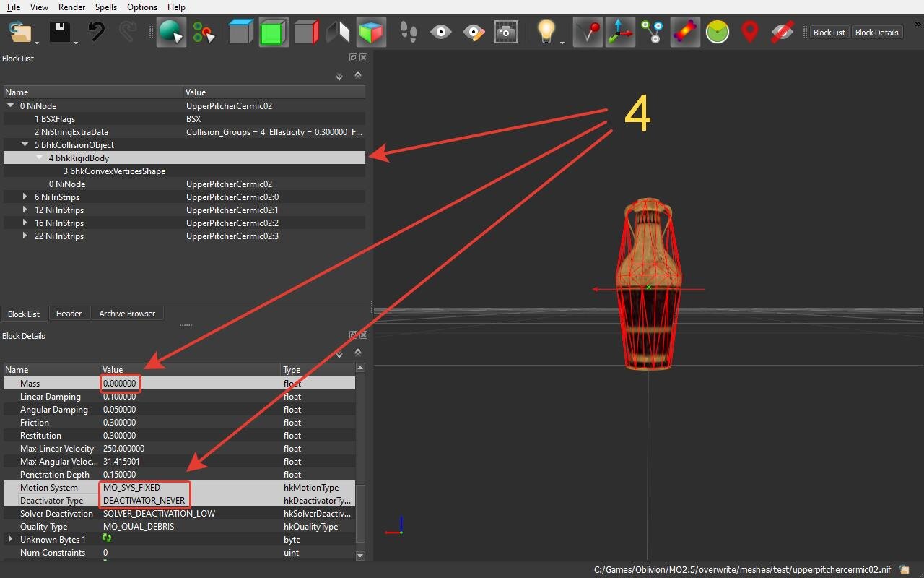Image resolution: width=924 pixels, height=578 pixels.
Task: Click the eye with pencil icon
Action: (x=474, y=33)
